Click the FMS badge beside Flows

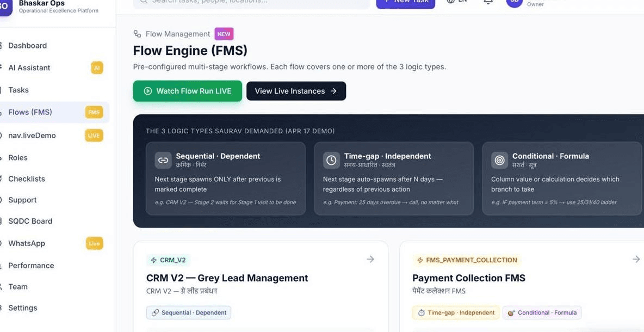[94, 112]
